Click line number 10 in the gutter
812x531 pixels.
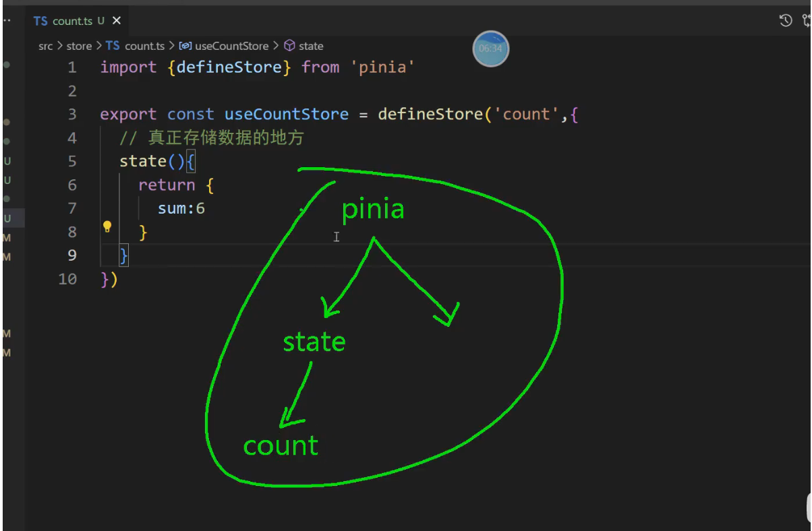click(x=67, y=279)
